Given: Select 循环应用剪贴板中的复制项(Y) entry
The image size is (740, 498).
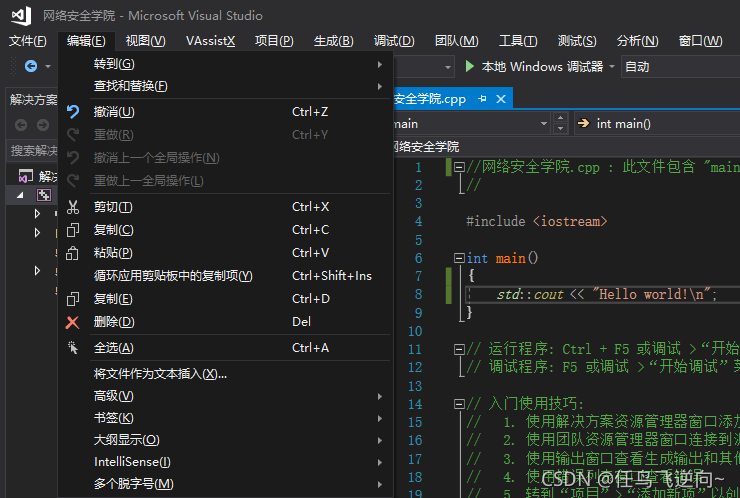Looking at the screenshot, I should pyautogui.click(x=226, y=276).
